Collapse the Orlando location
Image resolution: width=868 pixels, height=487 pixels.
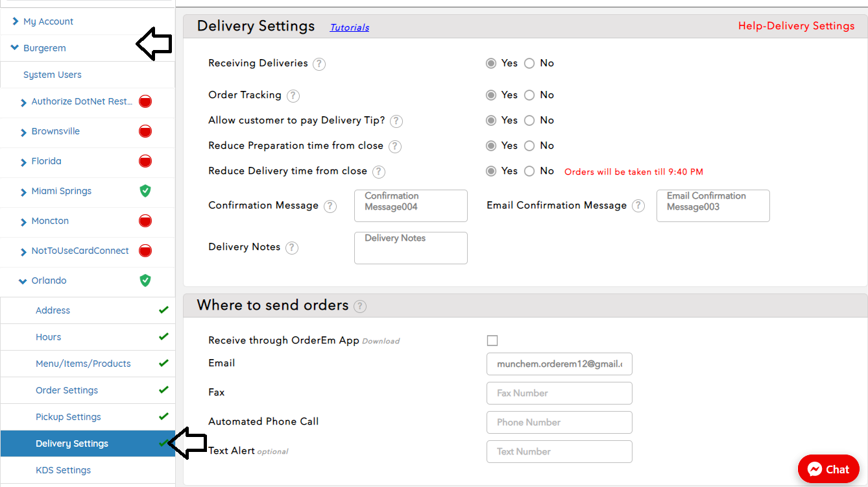[x=23, y=281]
